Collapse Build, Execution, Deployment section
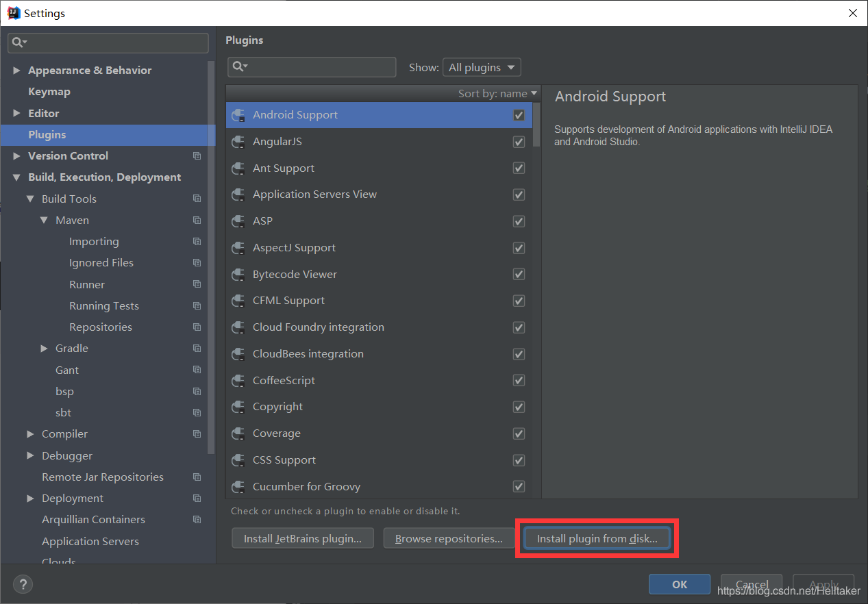 (x=16, y=177)
